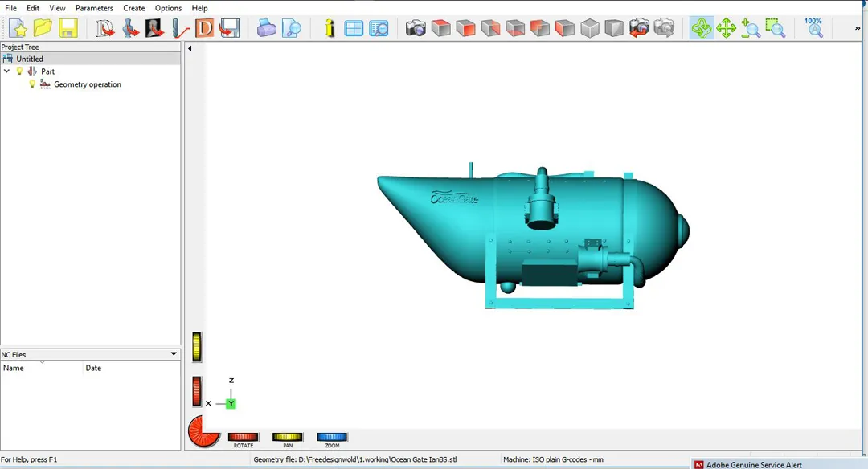Open the NC Files dropdown arrow

(174, 354)
